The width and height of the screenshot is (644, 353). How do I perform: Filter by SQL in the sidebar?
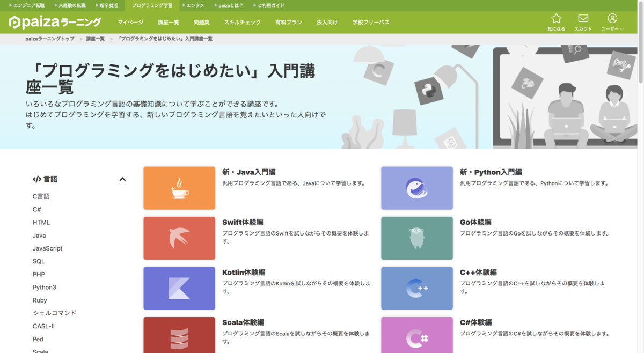[39, 261]
